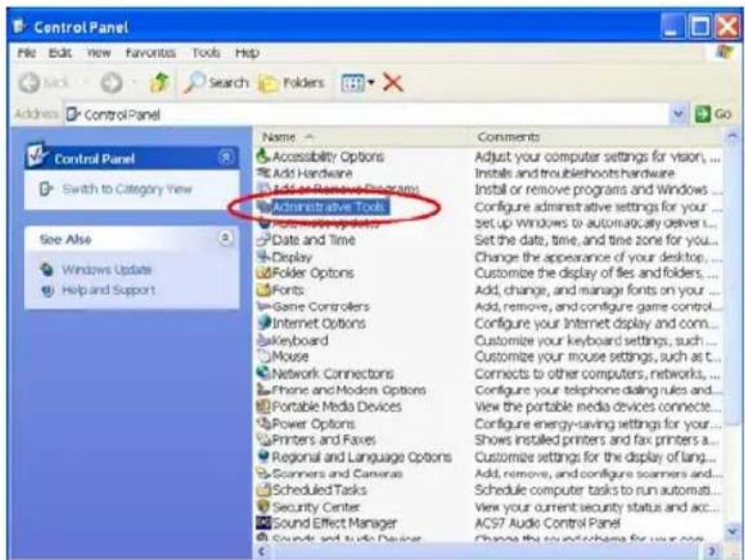Click 'AC97 Audio Control Panel' comment text
Image resolution: width=745 pixels, height=560 pixels.
pos(547,523)
